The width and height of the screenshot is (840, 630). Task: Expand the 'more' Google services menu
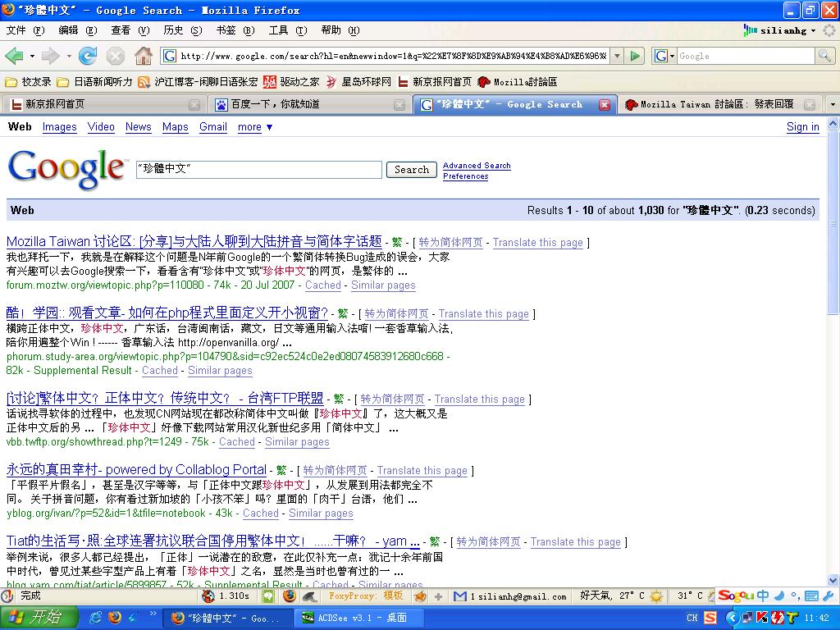255,127
